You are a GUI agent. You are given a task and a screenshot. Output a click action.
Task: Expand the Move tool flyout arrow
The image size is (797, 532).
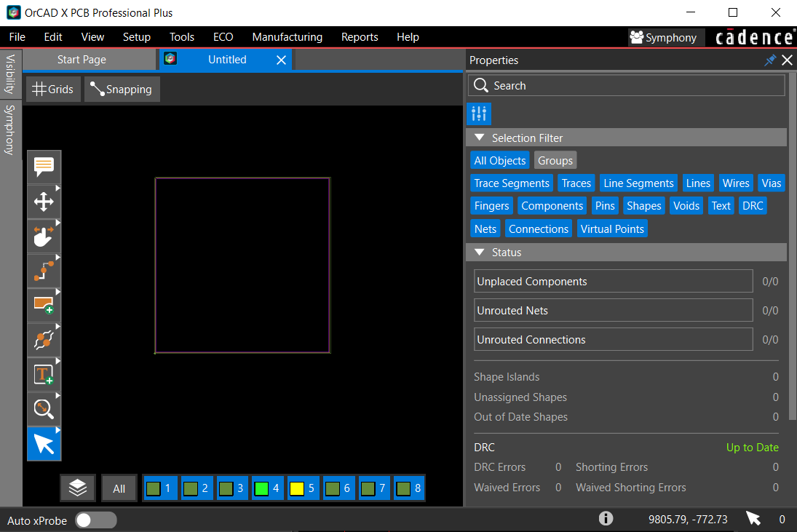click(x=58, y=188)
